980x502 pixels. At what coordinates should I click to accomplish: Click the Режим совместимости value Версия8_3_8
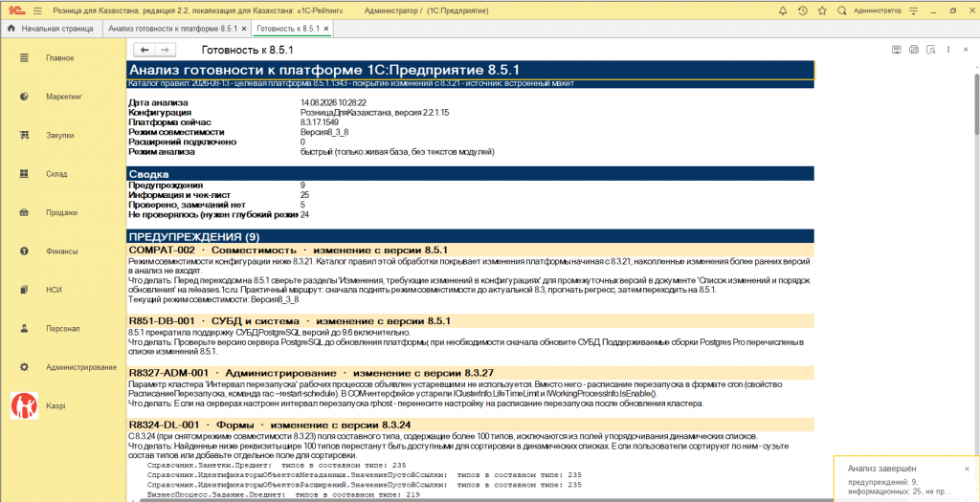coord(324,132)
